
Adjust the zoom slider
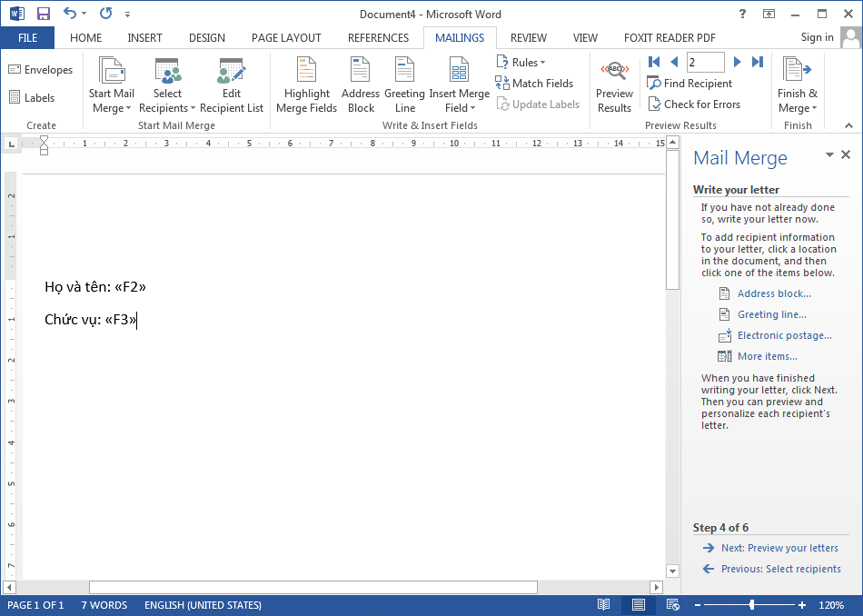click(751, 605)
